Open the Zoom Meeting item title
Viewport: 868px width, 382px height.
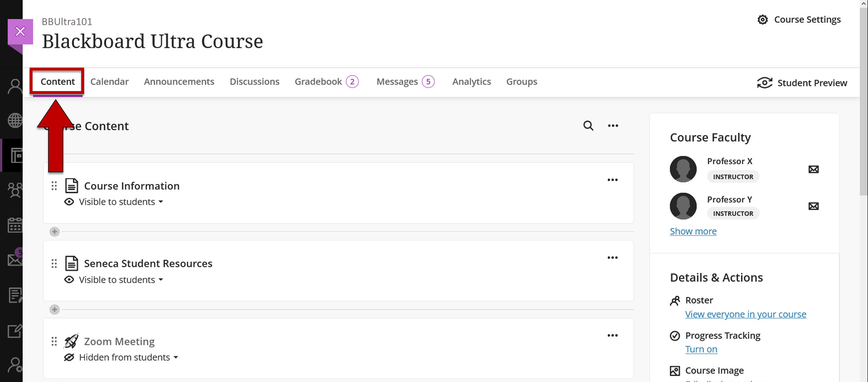click(119, 341)
